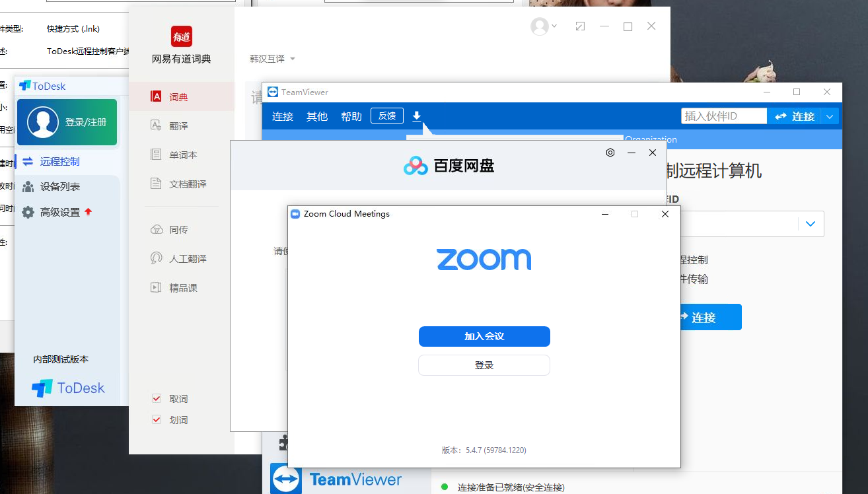
Task: Click the 百度网盘 settings hexagon icon
Action: pos(610,153)
